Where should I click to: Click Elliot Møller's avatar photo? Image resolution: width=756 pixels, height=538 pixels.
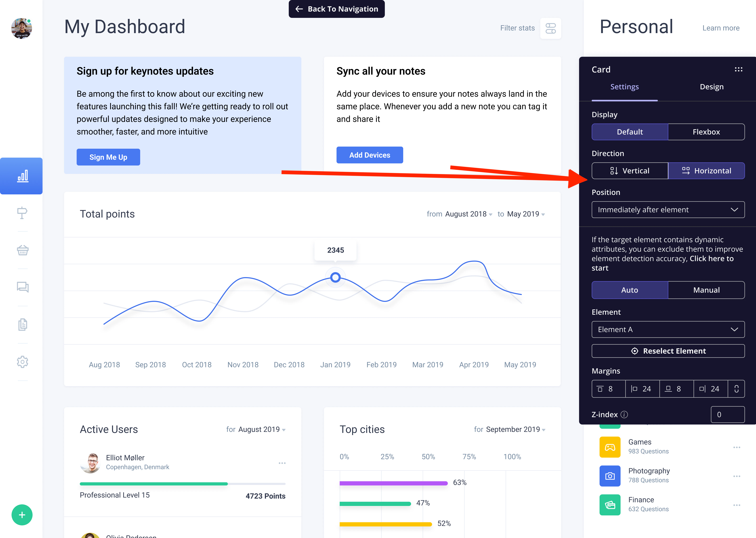tap(90, 463)
